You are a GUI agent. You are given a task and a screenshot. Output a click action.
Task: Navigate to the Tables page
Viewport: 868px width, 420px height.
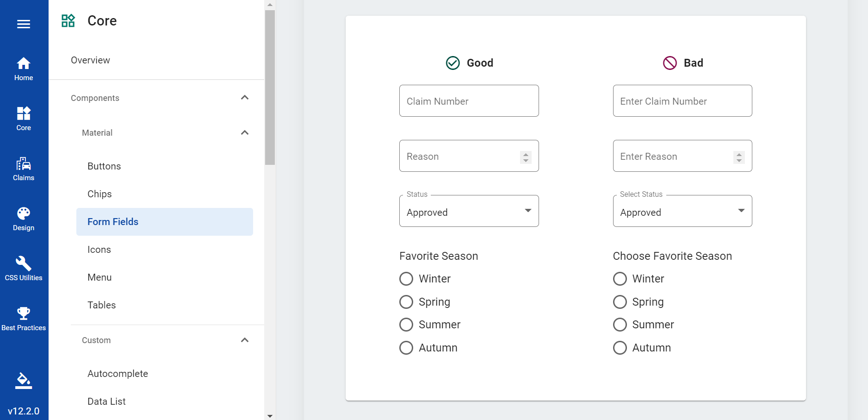click(x=102, y=305)
